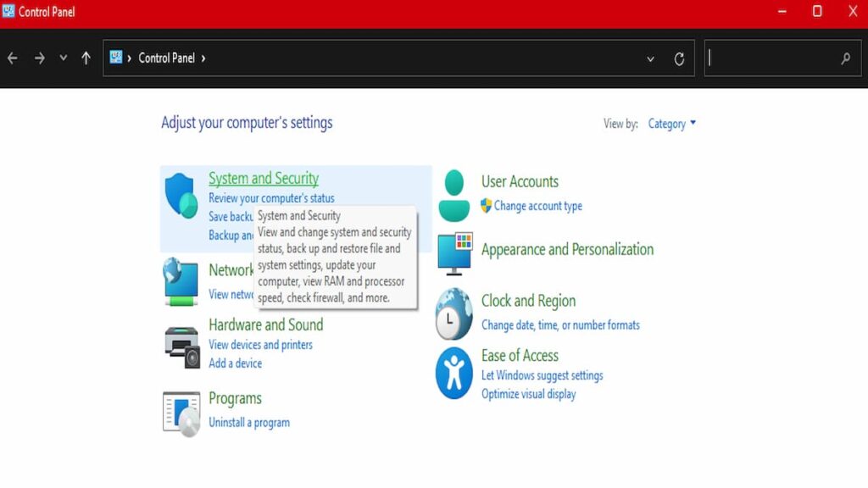Refresh the Control Panel view

pos(679,58)
